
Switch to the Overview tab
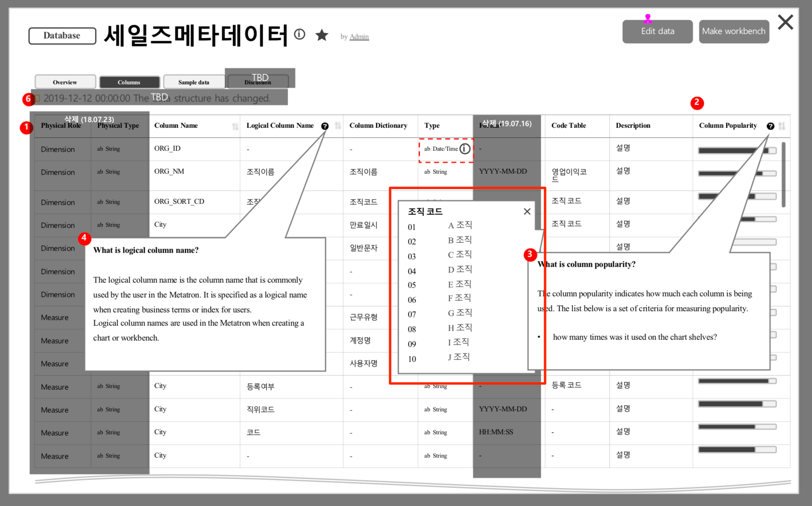65,82
